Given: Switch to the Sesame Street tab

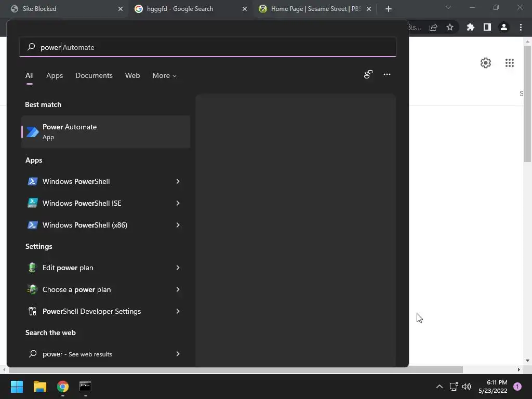Looking at the screenshot, I should click(x=314, y=9).
